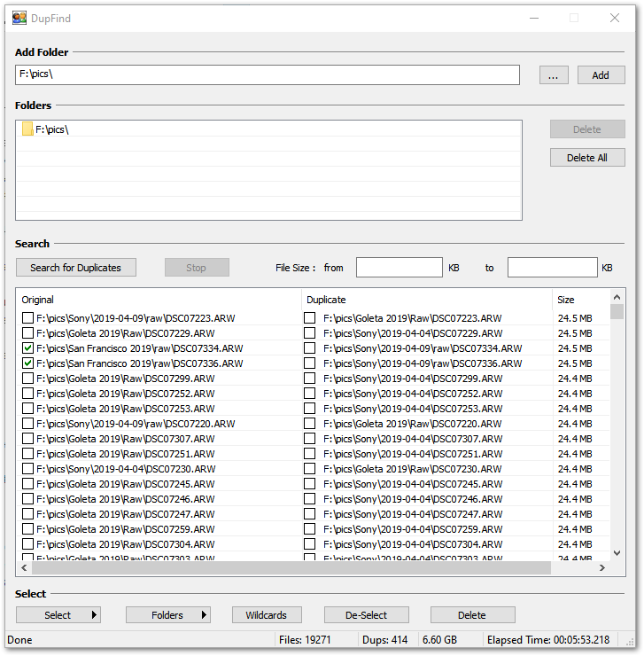This screenshot has height=656, width=644.
Task: Click the Delete All folders button
Action: tap(587, 158)
